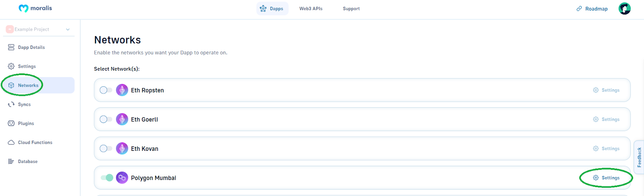The image size is (644, 196).
Task: Click the Networks page heading
Action: point(118,40)
